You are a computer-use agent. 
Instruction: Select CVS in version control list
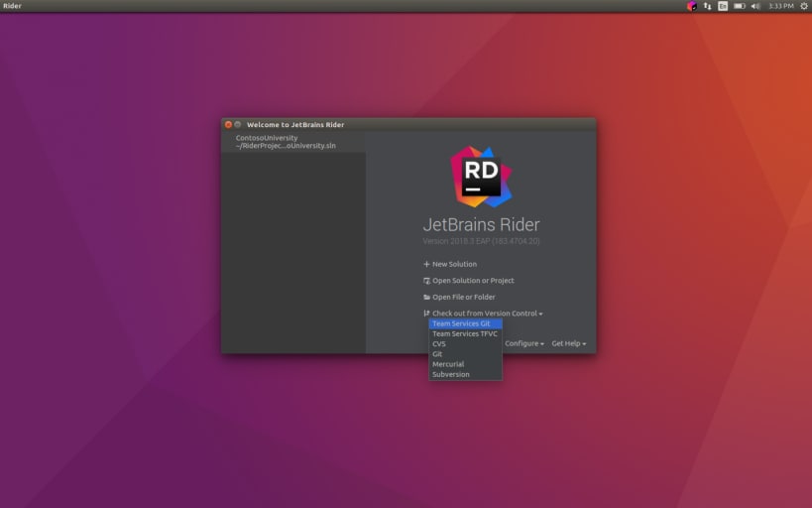pos(466,343)
